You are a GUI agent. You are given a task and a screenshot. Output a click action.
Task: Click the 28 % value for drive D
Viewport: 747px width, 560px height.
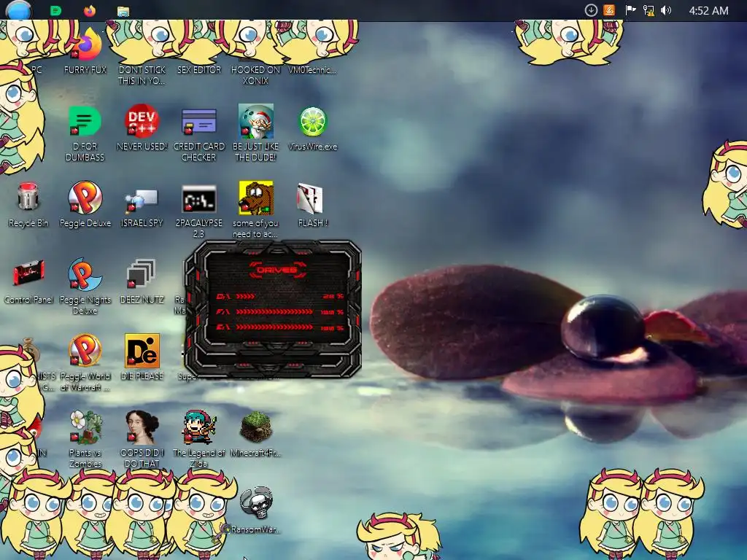tap(333, 296)
